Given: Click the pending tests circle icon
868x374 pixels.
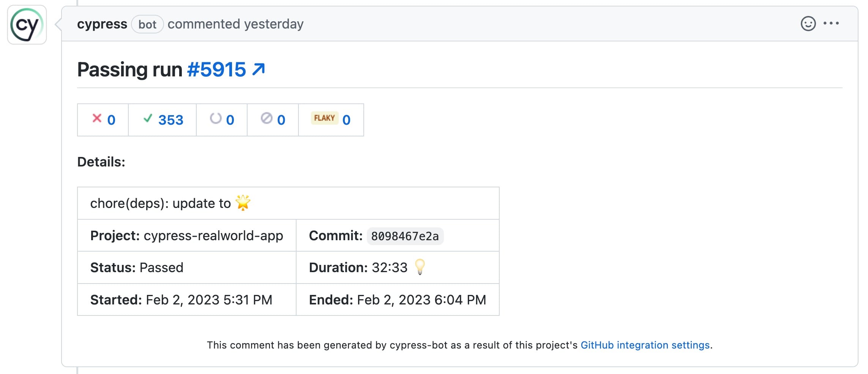Looking at the screenshot, I should tap(216, 119).
